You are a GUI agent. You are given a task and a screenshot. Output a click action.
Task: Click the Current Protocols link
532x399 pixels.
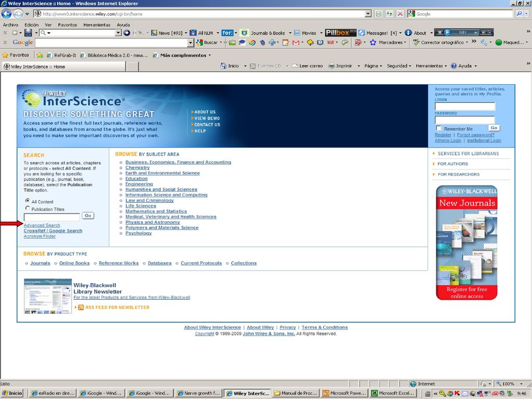[x=201, y=263]
